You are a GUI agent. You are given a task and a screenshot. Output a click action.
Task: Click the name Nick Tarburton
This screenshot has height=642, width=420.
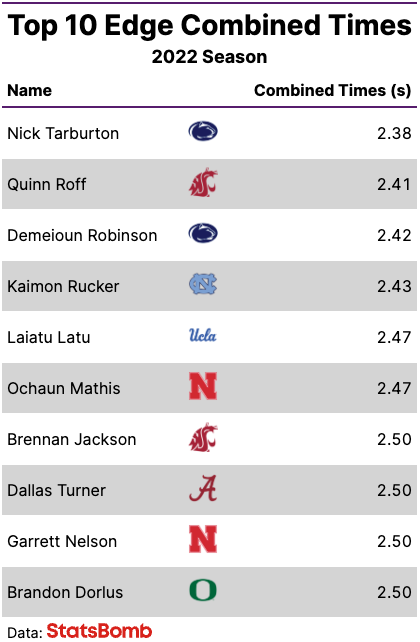(x=63, y=133)
